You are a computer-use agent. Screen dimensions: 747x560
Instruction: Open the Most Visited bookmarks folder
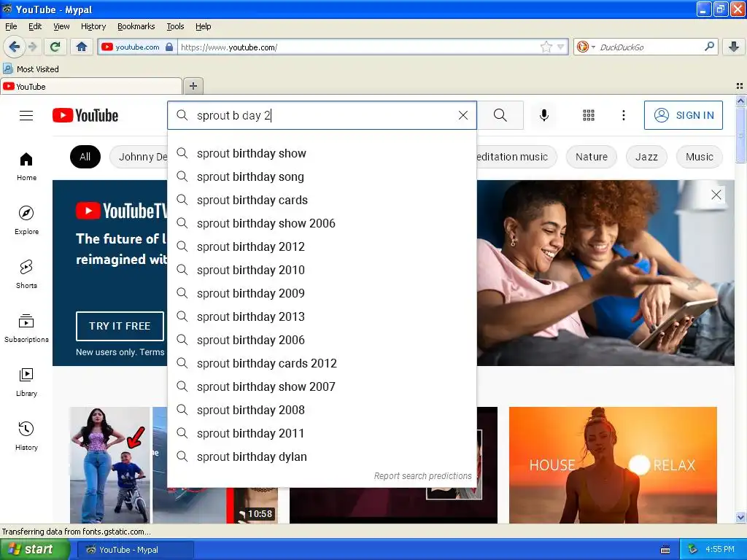(x=31, y=69)
